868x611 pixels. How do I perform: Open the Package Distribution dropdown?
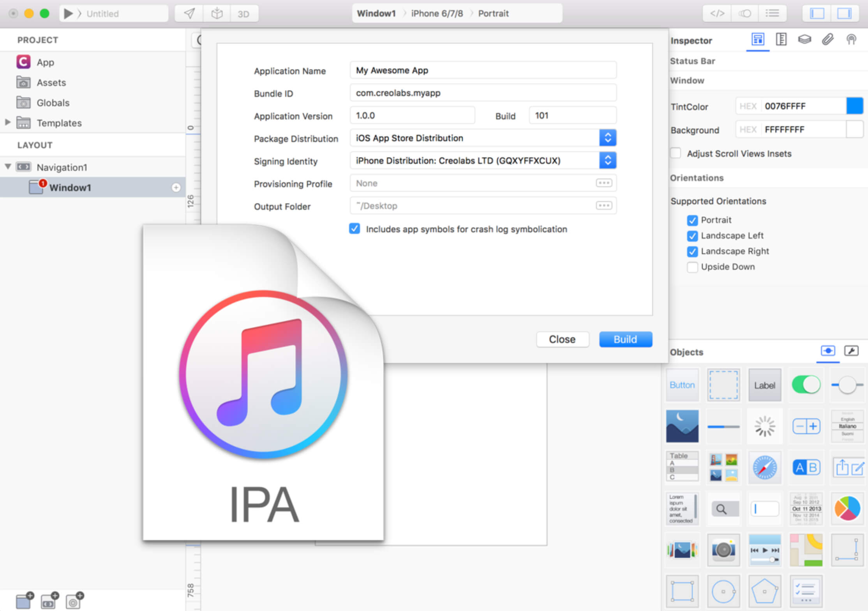click(x=483, y=138)
